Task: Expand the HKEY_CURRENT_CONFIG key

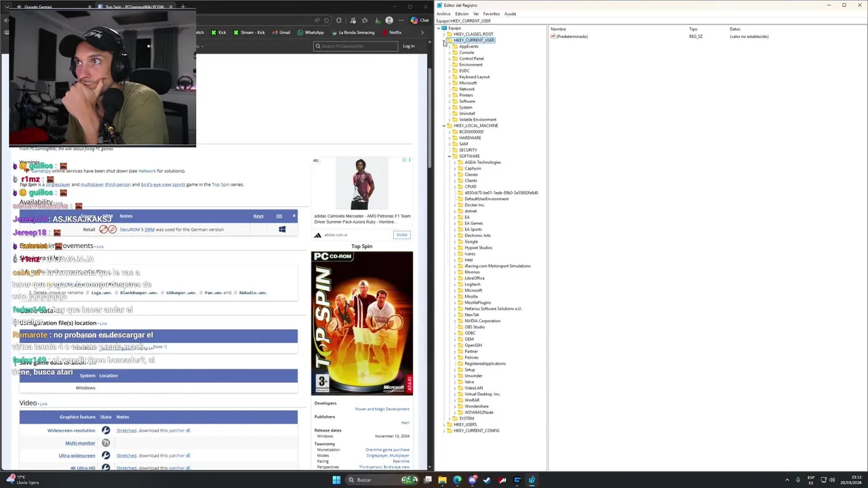Action: pos(444,430)
